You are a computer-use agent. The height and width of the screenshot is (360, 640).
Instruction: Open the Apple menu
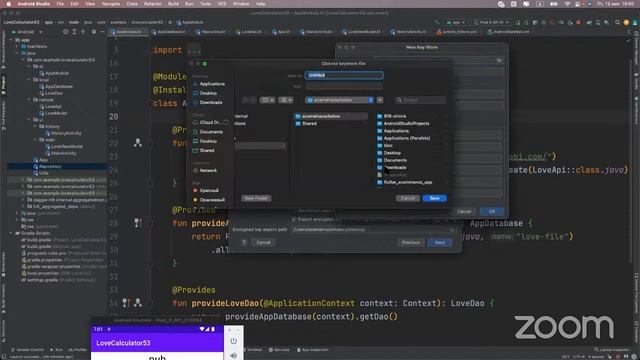(9, 4)
